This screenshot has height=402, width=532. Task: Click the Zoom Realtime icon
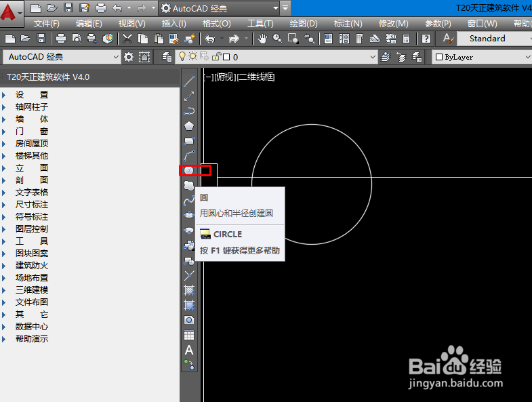tap(278, 39)
